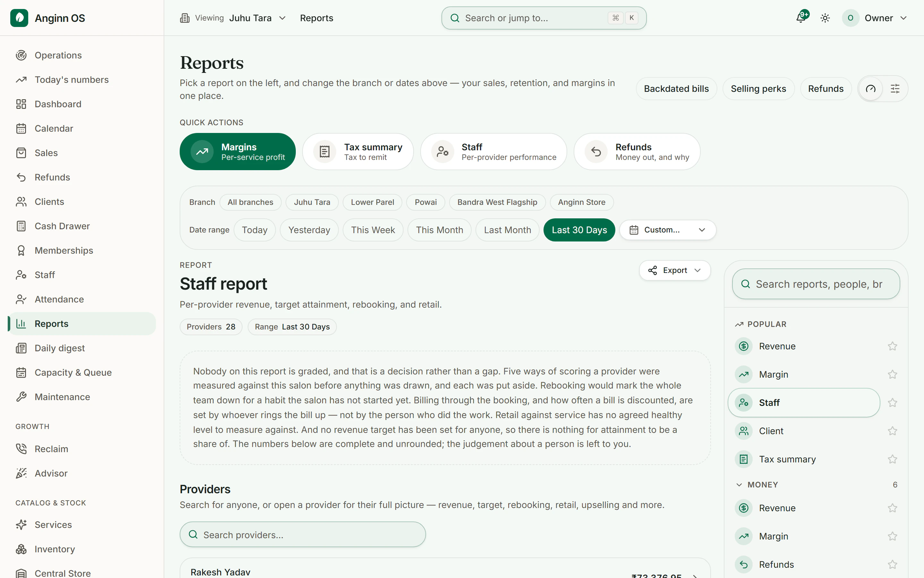This screenshot has height=578, width=924.
Task: Click the Selling perks chip
Action: 758,89
